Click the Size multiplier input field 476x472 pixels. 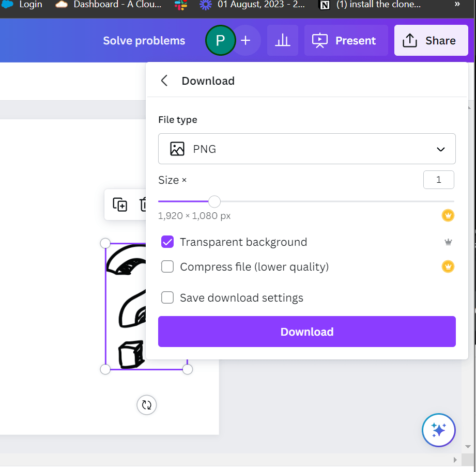click(438, 180)
